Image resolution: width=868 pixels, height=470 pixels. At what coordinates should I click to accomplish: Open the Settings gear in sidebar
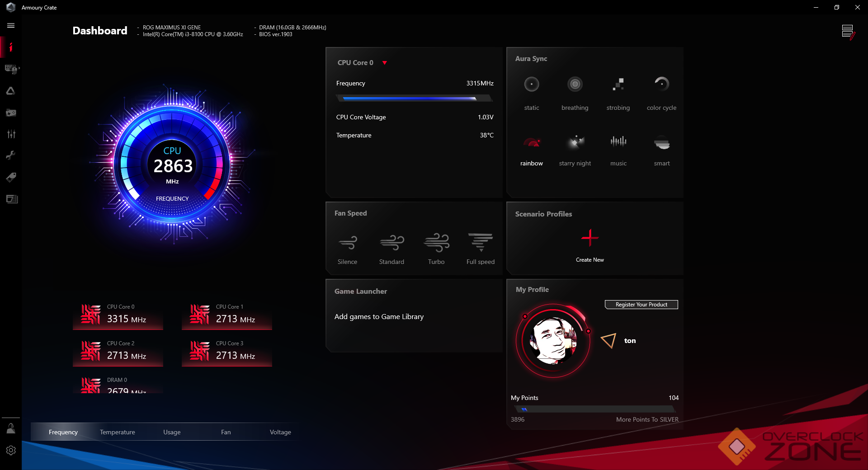pyautogui.click(x=11, y=451)
